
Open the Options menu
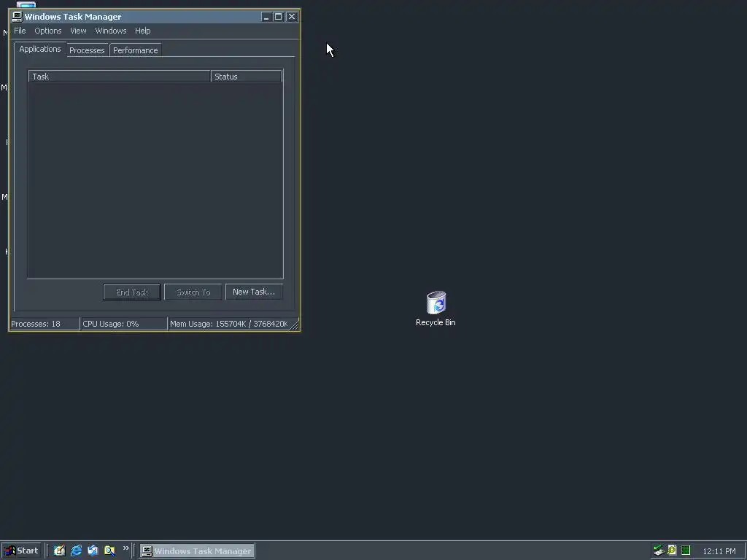click(x=48, y=31)
